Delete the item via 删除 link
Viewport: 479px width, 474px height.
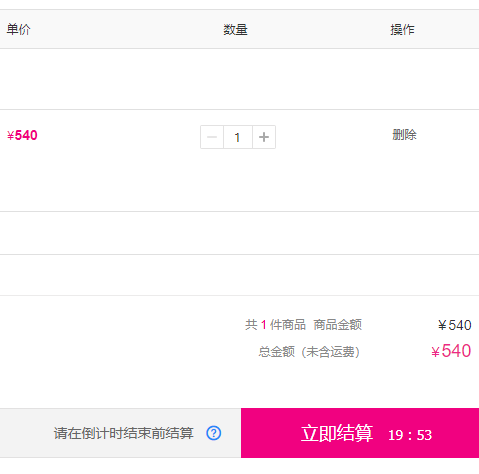coord(404,135)
